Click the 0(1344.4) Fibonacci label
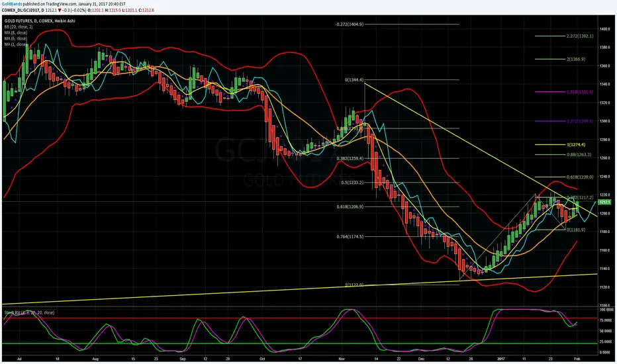This screenshot has height=364, width=617. (354, 80)
